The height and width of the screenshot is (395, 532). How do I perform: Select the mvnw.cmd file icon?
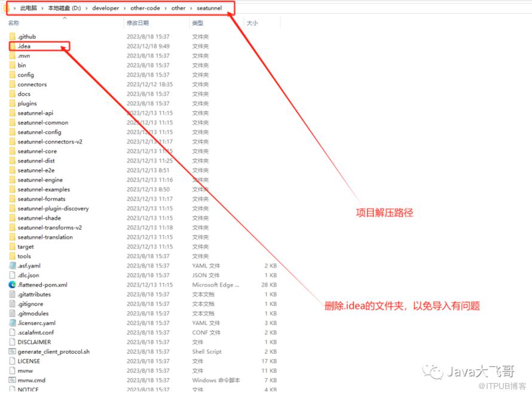(13, 380)
